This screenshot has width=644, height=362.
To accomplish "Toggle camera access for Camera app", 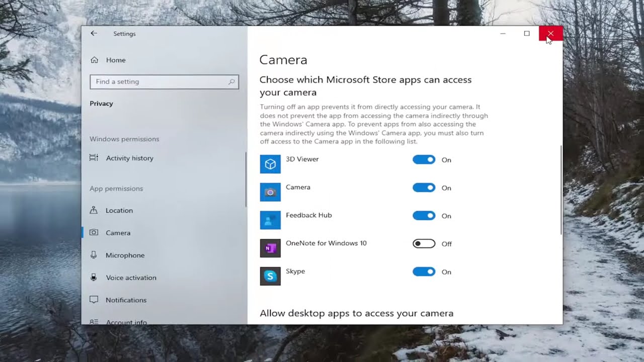I will pos(424,188).
